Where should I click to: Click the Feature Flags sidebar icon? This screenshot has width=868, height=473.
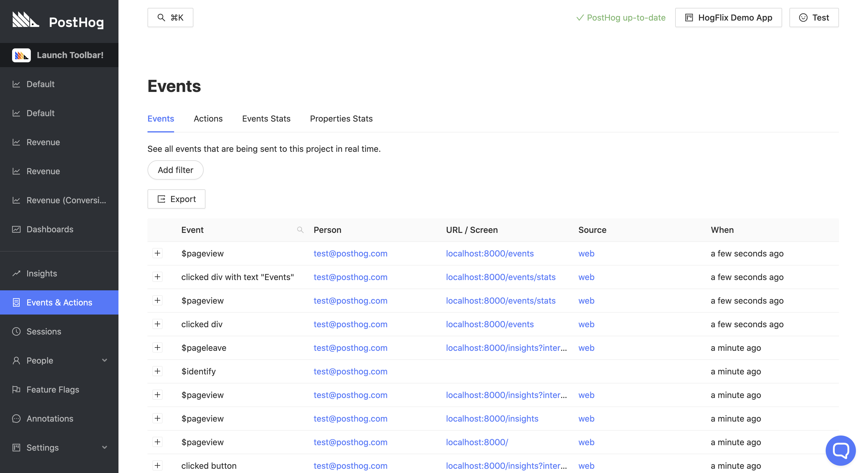click(x=17, y=390)
